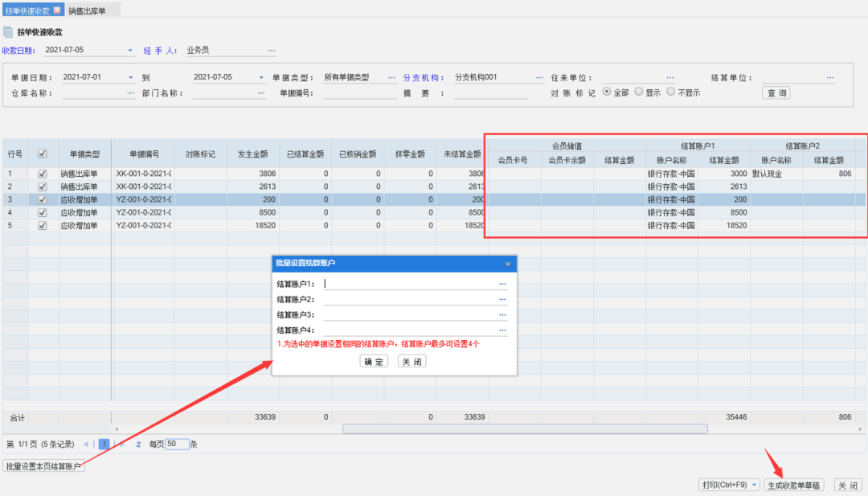Toggle the select-all header checkbox
Image resolution: width=868 pixels, height=496 pixels.
click(x=42, y=154)
